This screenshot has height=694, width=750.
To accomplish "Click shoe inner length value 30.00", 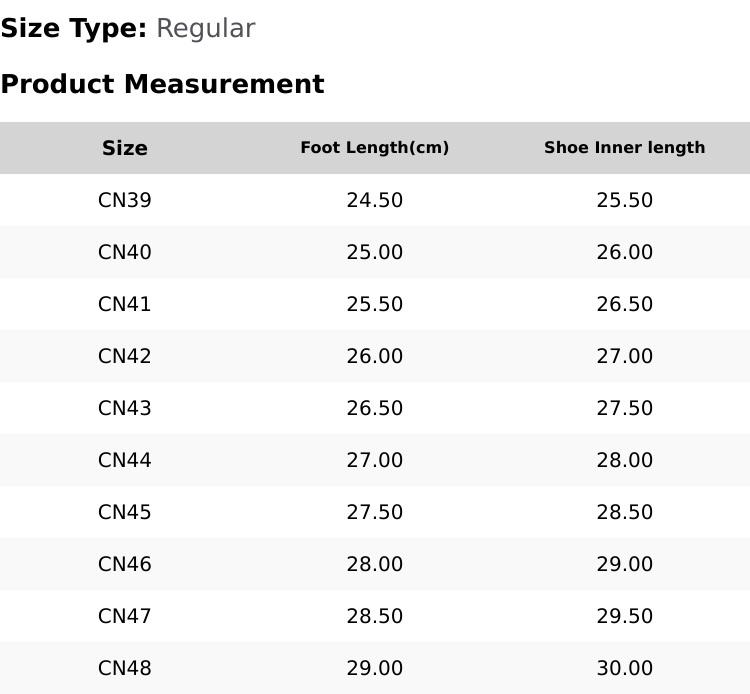I will click(x=624, y=668).
